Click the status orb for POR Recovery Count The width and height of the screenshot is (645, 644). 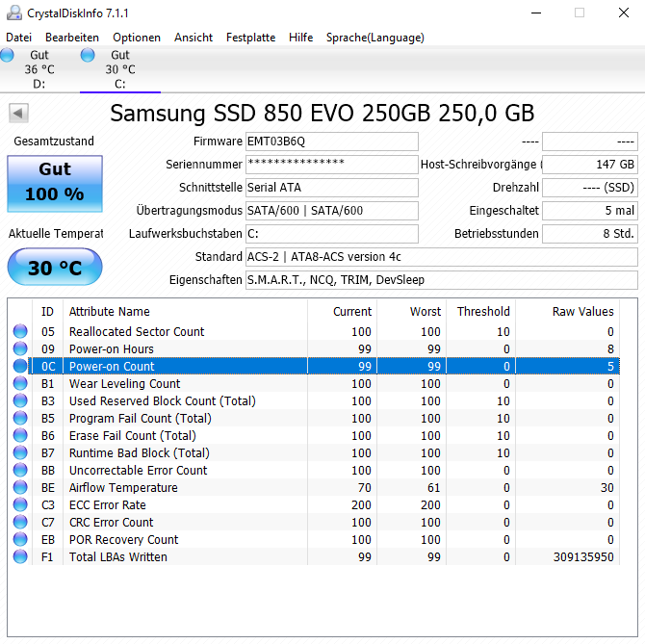(x=20, y=539)
